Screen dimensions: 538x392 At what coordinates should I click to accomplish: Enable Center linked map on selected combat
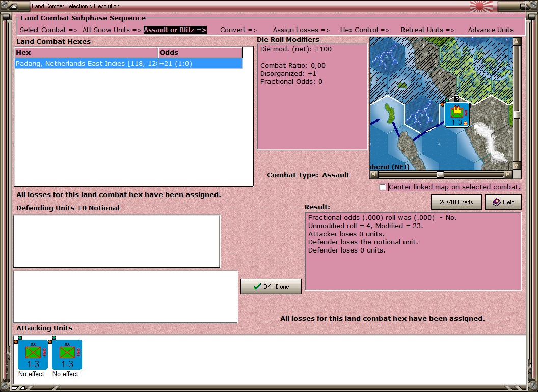[383, 187]
